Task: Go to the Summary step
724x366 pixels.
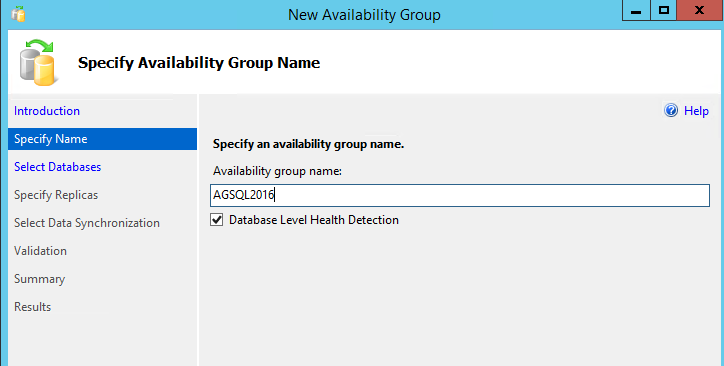Action: 39,279
